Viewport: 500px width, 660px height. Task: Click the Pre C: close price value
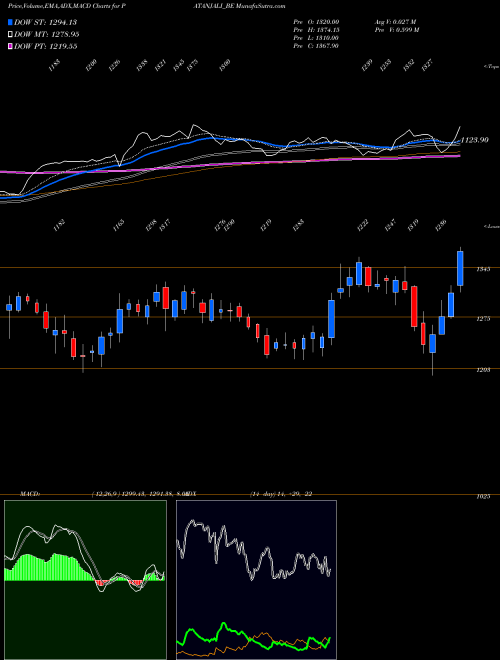[x=316, y=46]
